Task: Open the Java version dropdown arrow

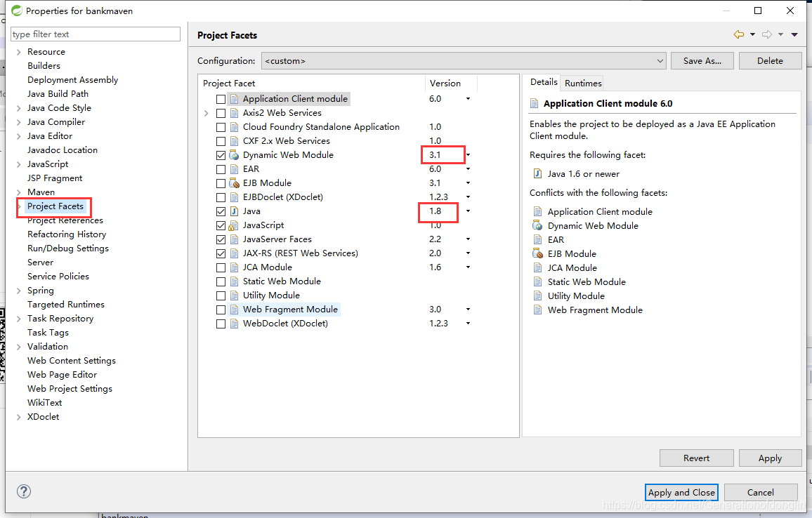Action: coord(468,211)
